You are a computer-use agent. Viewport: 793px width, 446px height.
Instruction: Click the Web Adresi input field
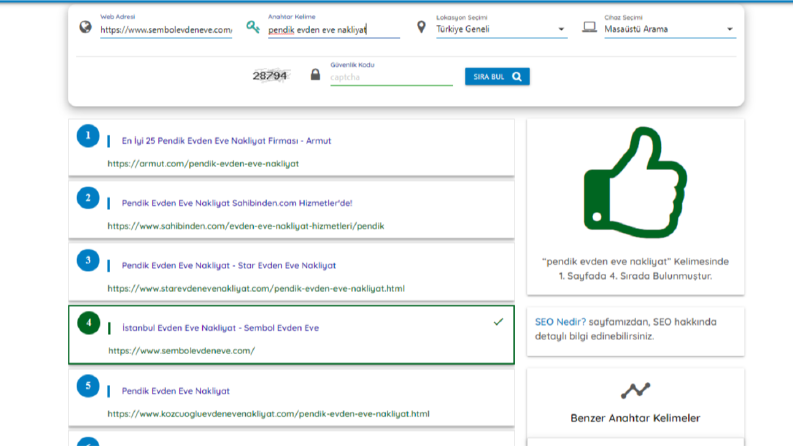pyautogui.click(x=166, y=30)
